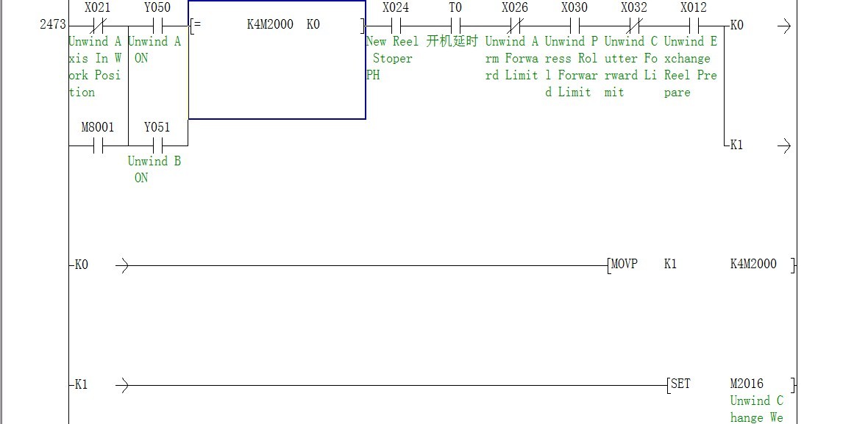Select the K1 arrow starting the SET rung
This screenshot has height=424, width=868.
[123, 384]
